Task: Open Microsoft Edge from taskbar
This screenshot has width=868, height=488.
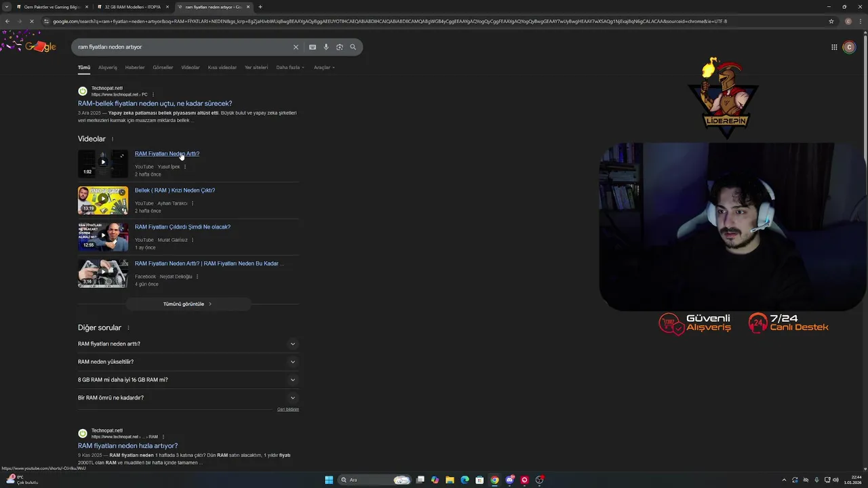Action: [465, 480]
